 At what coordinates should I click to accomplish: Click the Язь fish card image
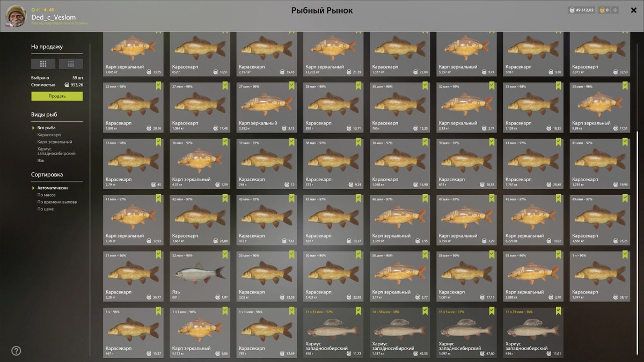[200, 275]
